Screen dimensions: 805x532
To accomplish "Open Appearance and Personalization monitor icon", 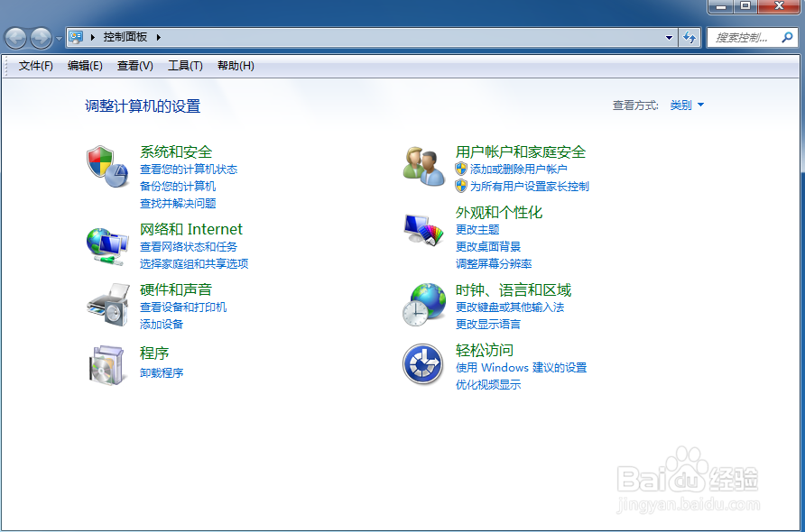I will [x=423, y=230].
